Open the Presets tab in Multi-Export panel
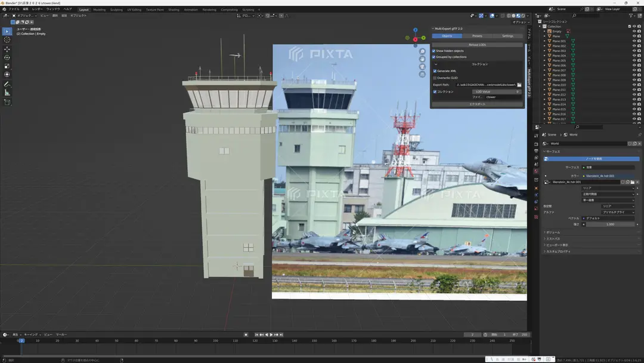The image size is (644, 363). tap(477, 36)
